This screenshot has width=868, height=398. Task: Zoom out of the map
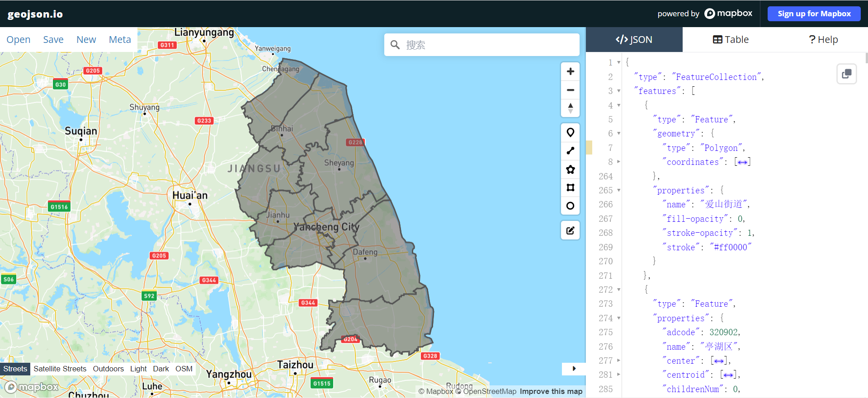[x=570, y=90]
